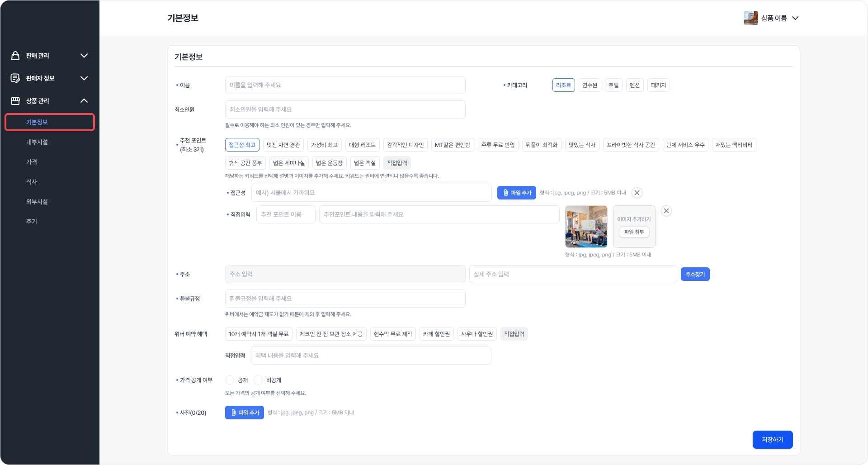868x465 pixels.
Task: Click 파일 추가 button for 사진
Action: [245, 413]
